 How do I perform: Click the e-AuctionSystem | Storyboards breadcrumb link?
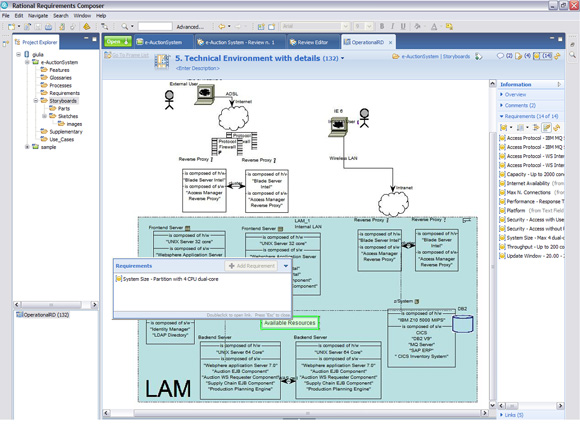(435, 56)
